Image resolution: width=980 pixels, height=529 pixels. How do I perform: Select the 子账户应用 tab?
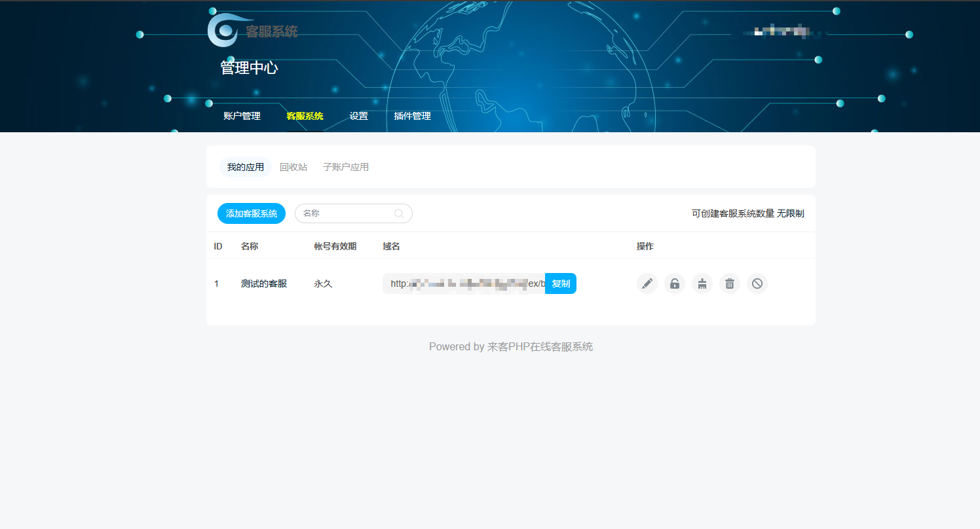[345, 167]
